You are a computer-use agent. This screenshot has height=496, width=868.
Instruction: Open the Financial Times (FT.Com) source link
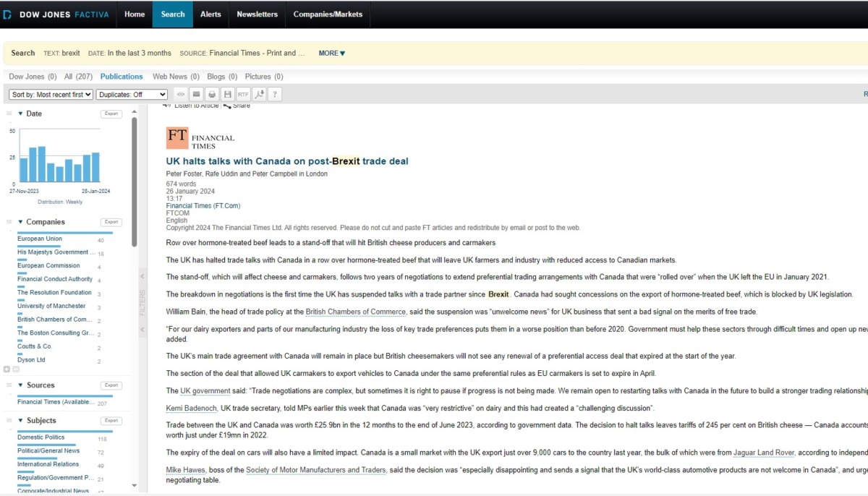point(203,205)
